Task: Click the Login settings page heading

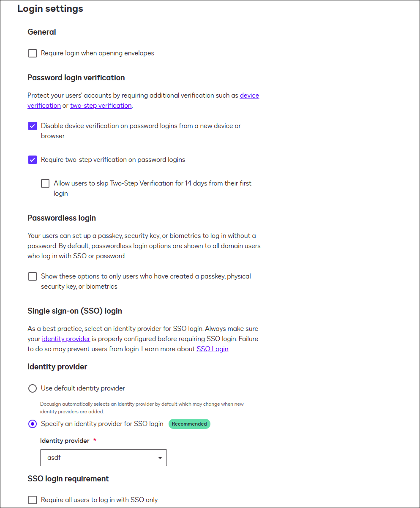Action: coord(50,8)
